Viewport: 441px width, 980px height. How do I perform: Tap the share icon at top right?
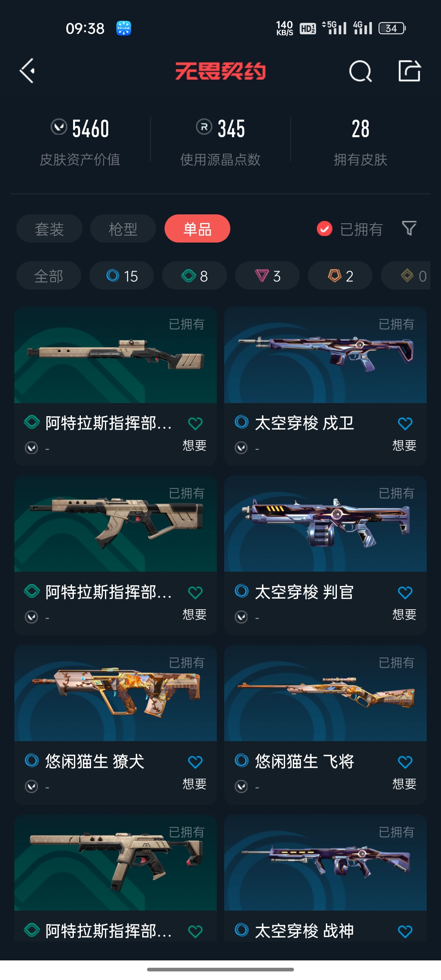point(410,71)
